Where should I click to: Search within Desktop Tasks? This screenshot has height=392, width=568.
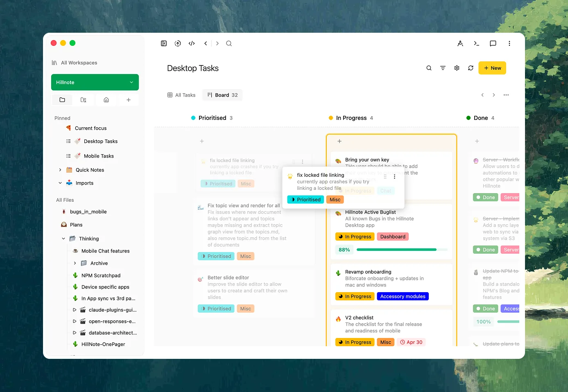pyautogui.click(x=429, y=68)
